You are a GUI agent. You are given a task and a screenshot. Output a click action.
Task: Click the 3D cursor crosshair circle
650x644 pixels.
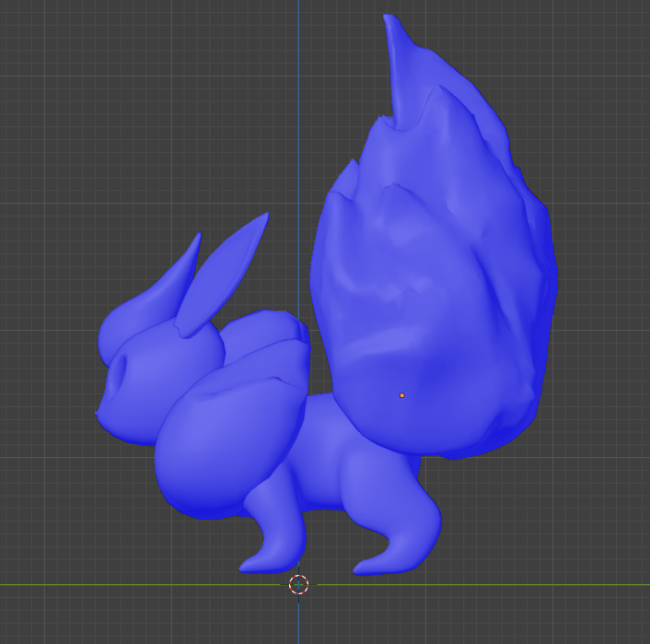pos(298,584)
